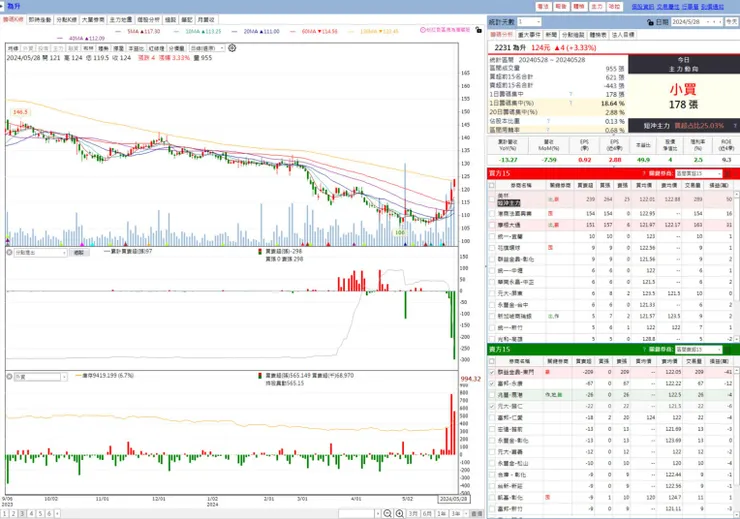Click the lock icon beside the 日期 field
The height and width of the screenshot is (519, 740).
coord(650,22)
